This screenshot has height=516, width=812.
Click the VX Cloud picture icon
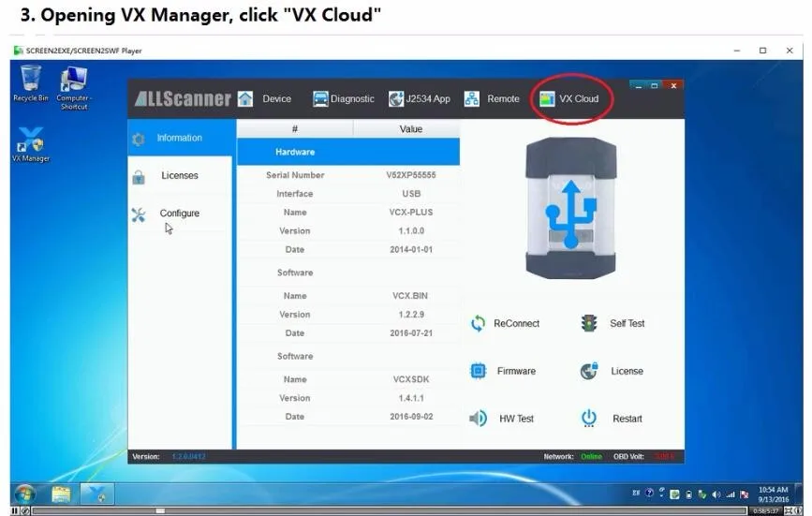pyautogui.click(x=547, y=99)
